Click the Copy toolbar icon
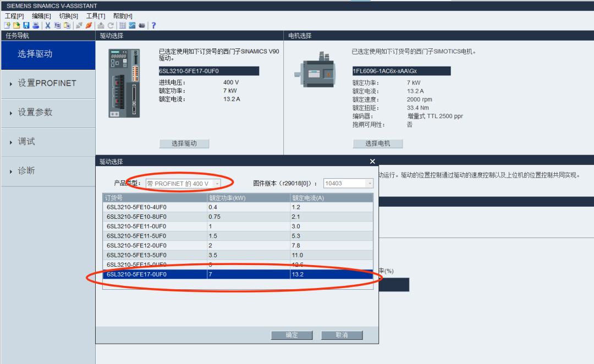 coord(57,25)
